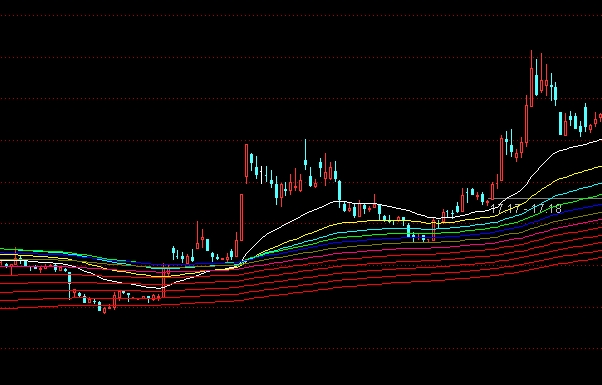Click the tall red candle crossing all averages at left
The image size is (602, 385).
tap(164, 281)
